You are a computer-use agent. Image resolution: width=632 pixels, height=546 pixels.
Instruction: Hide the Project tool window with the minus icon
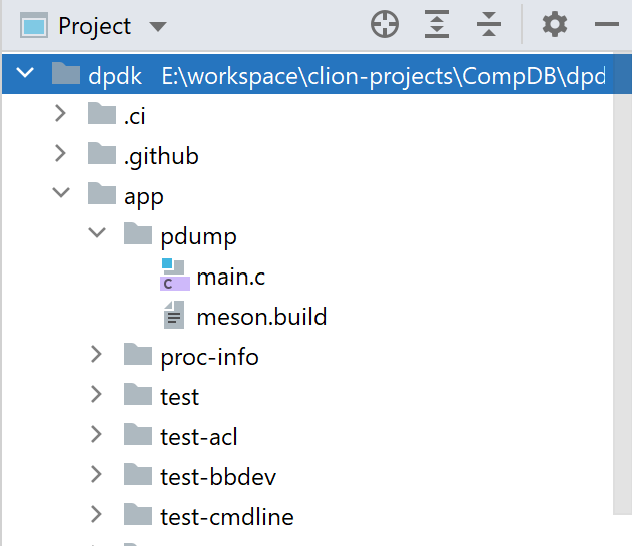607,24
